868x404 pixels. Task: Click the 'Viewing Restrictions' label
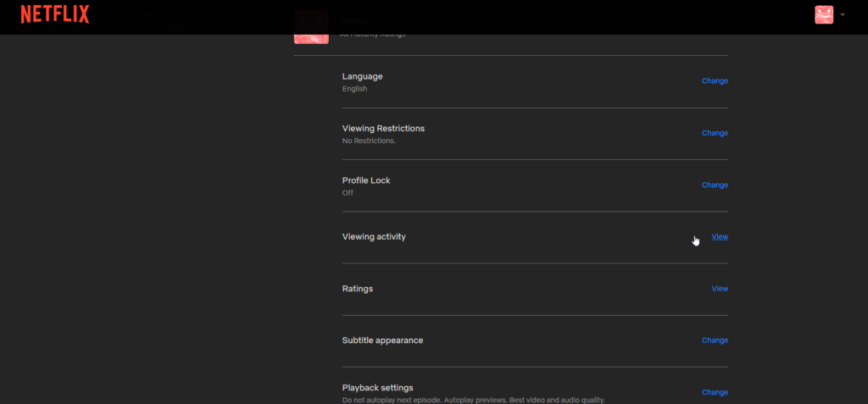point(383,129)
